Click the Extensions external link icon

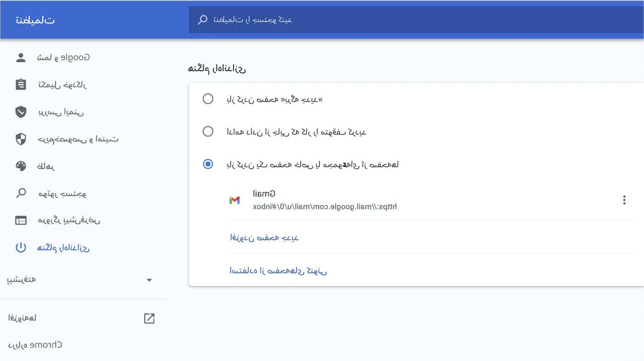point(149,318)
